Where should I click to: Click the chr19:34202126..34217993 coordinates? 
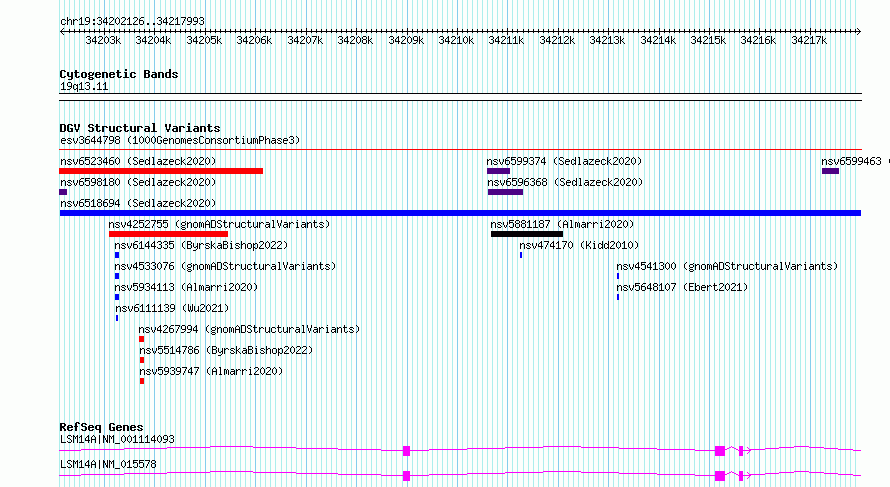pos(132,22)
